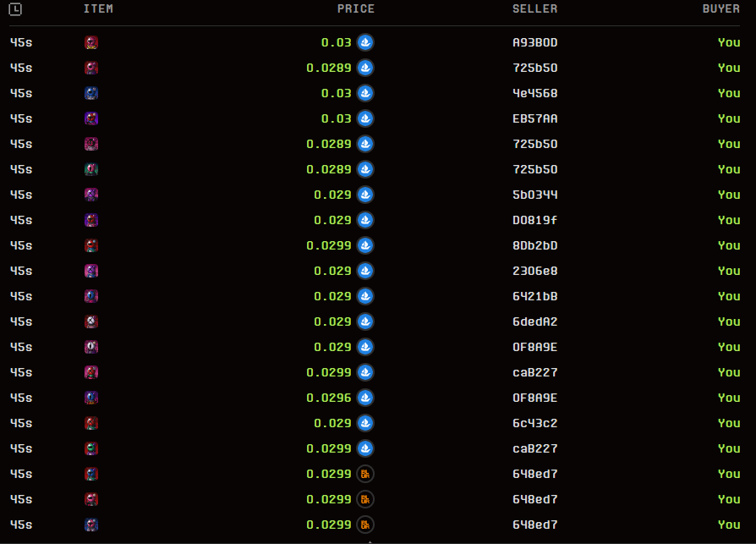Screen dimensions: 756x544
Task: Click the BUYER column header
Action: 720,8
